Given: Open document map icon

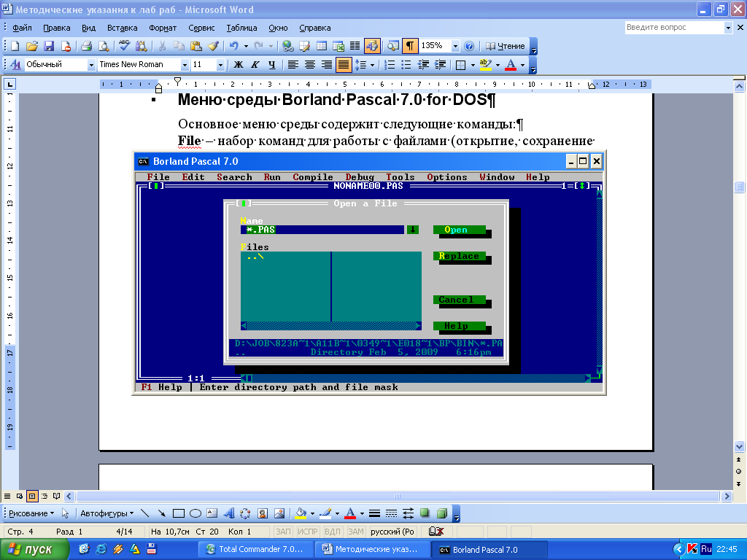Looking at the screenshot, I should (x=393, y=46).
